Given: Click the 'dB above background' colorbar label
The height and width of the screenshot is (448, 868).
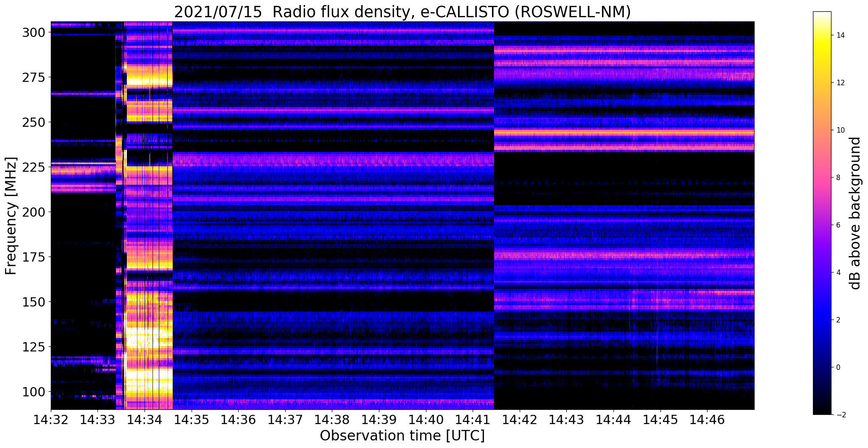Looking at the screenshot, I should pyautogui.click(x=855, y=213).
